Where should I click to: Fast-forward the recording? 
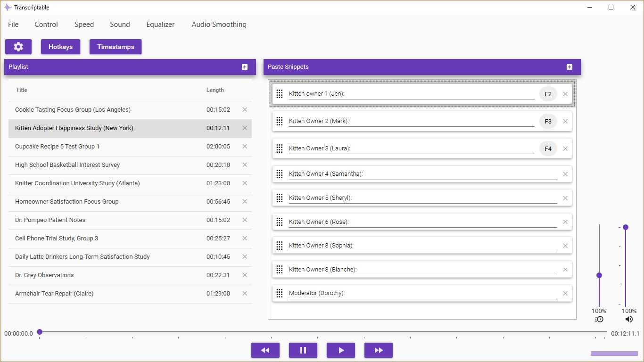pyautogui.click(x=378, y=350)
